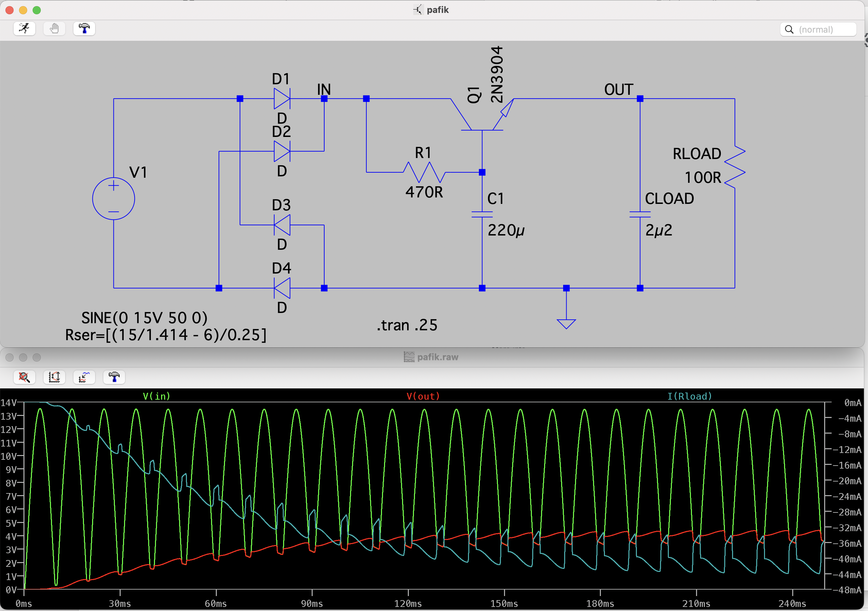The height and width of the screenshot is (611, 868).
Task: Click the Run simulation icon
Action: [24, 29]
